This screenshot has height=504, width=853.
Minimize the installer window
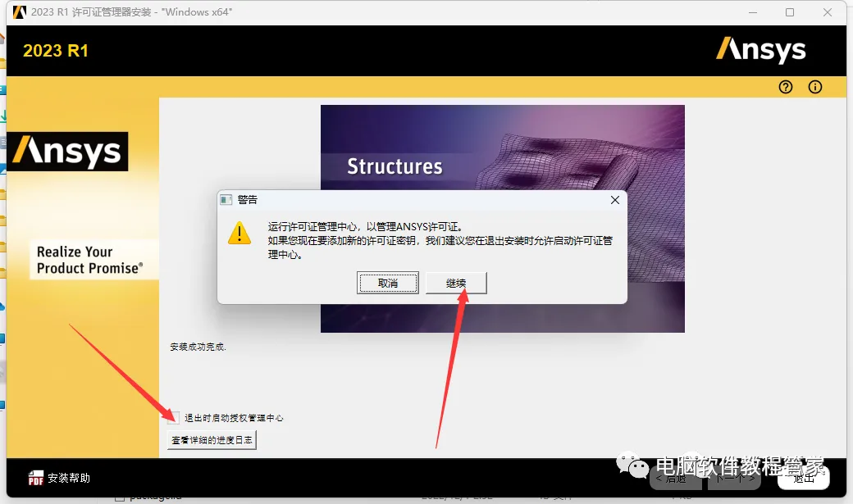(753, 12)
